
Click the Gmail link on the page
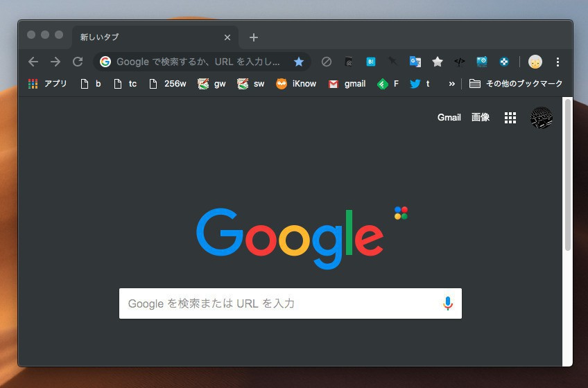[x=449, y=117]
